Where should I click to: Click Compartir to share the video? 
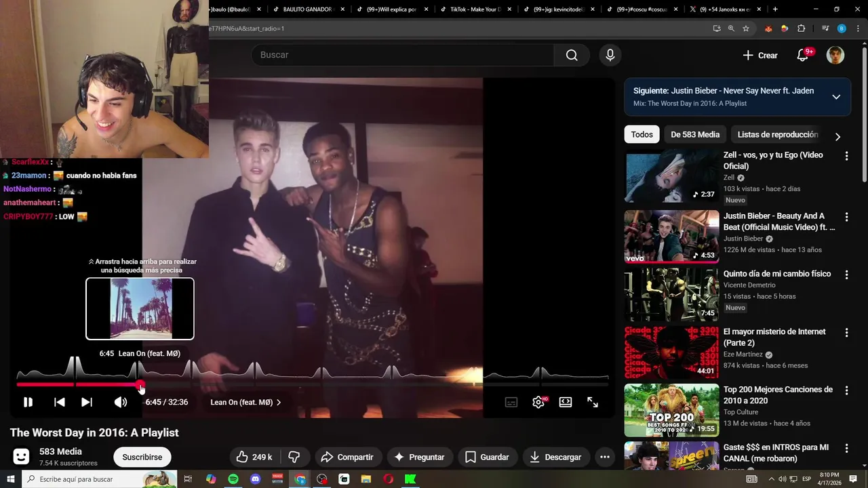click(x=347, y=457)
